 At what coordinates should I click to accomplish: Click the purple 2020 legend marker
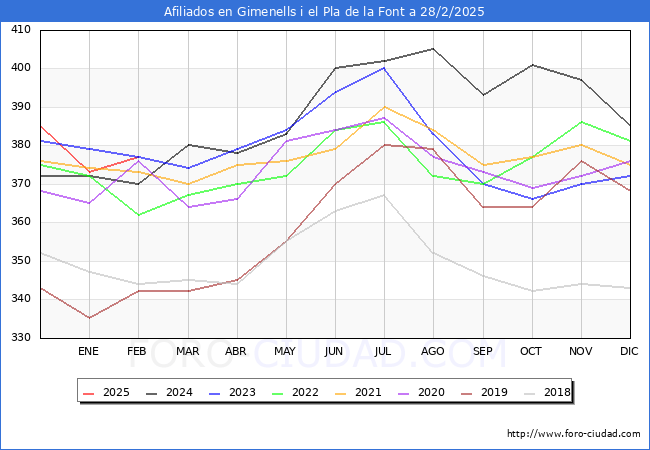coord(404,393)
